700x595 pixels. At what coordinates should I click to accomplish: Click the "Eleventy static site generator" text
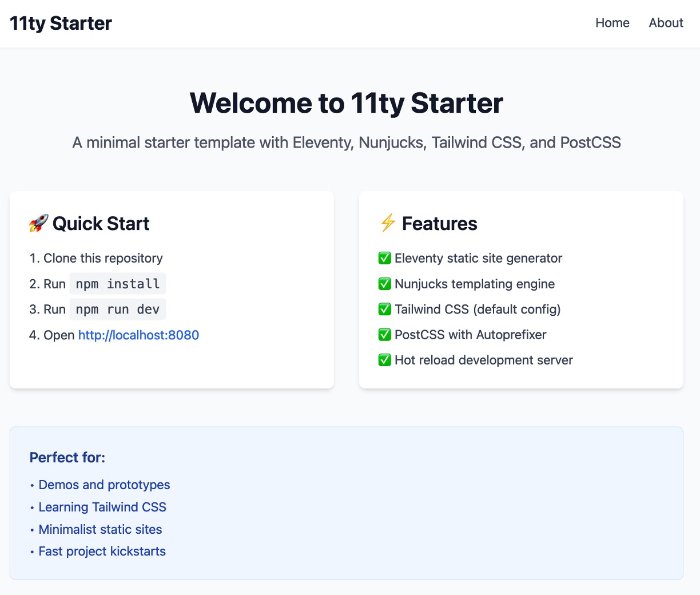tap(478, 258)
